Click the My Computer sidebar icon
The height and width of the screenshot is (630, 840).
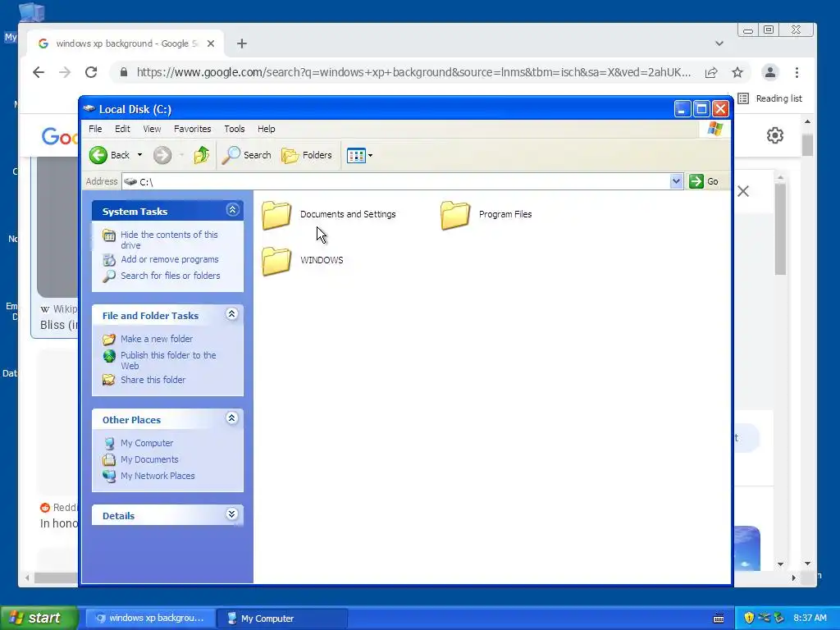(109, 444)
